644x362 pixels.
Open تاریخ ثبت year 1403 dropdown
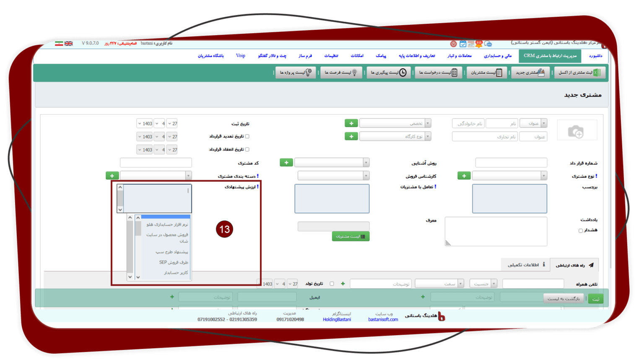(145, 124)
